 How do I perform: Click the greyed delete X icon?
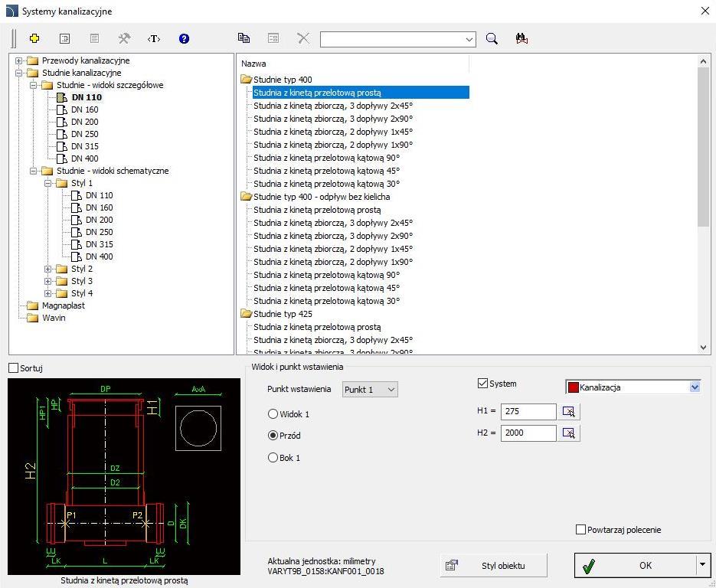pos(303,38)
